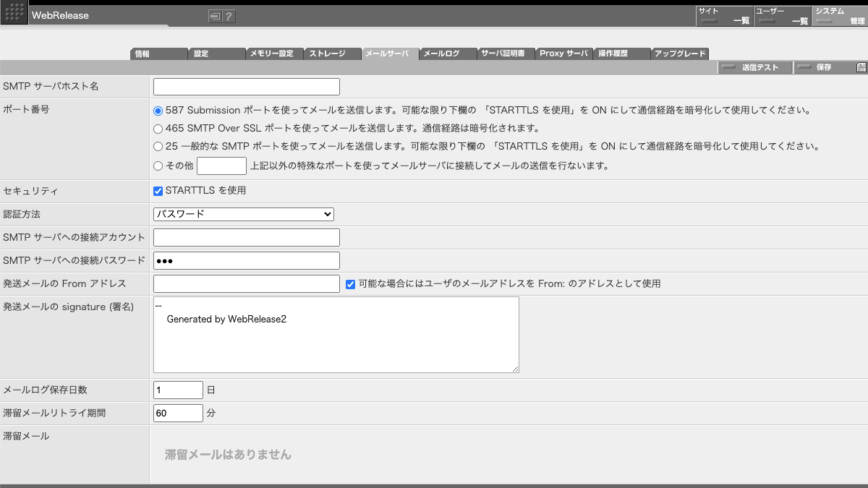This screenshot has width=868, height=488.
Task: Select the 465 SMTP Over SSL radio button
Action: (x=157, y=128)
